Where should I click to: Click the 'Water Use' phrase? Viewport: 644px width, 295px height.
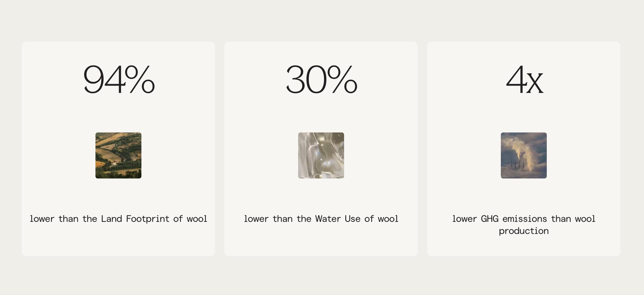point(338,219)
